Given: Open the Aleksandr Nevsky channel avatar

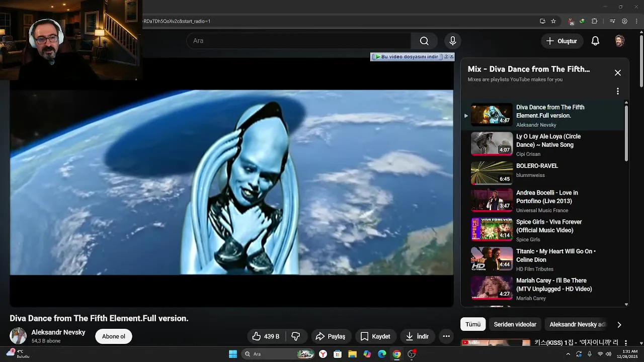Looking at the screenshot, I should click(18, 336).
